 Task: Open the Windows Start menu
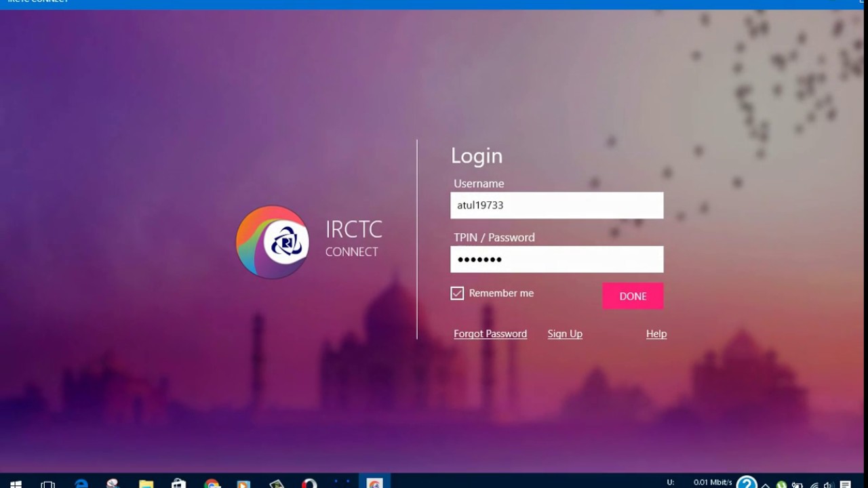[x=16, y=483]
